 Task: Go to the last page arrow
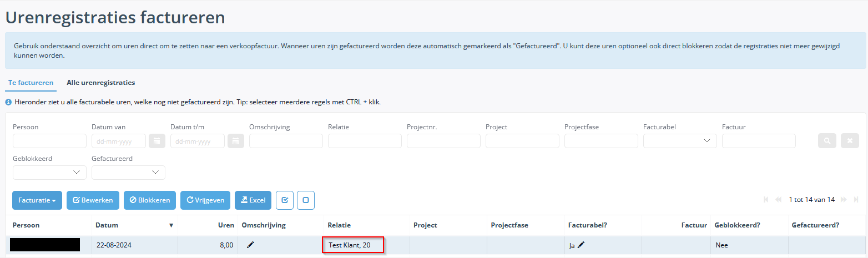pyautogui.click(x=856, y=200)
